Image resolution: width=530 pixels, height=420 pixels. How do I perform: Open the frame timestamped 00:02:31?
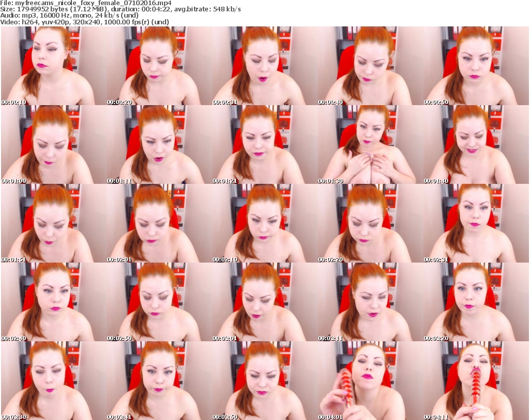[476, 223]
